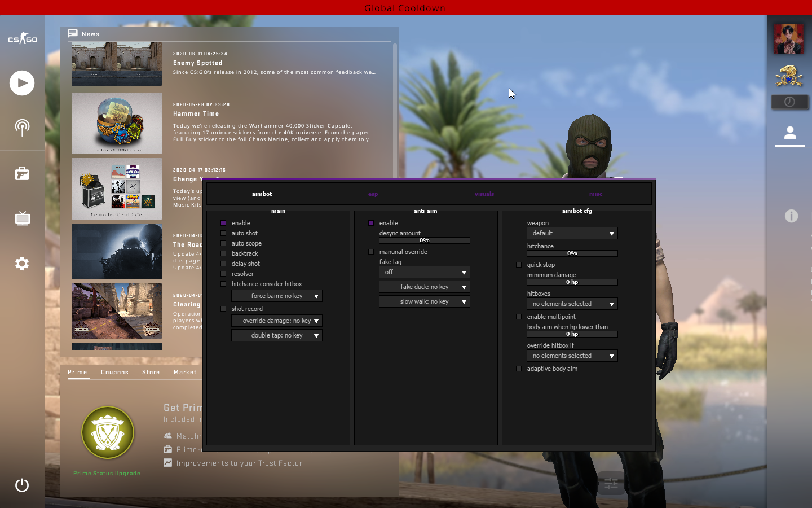Toggle hitchance consider hitbox checkbox

[x=223, y=284]
